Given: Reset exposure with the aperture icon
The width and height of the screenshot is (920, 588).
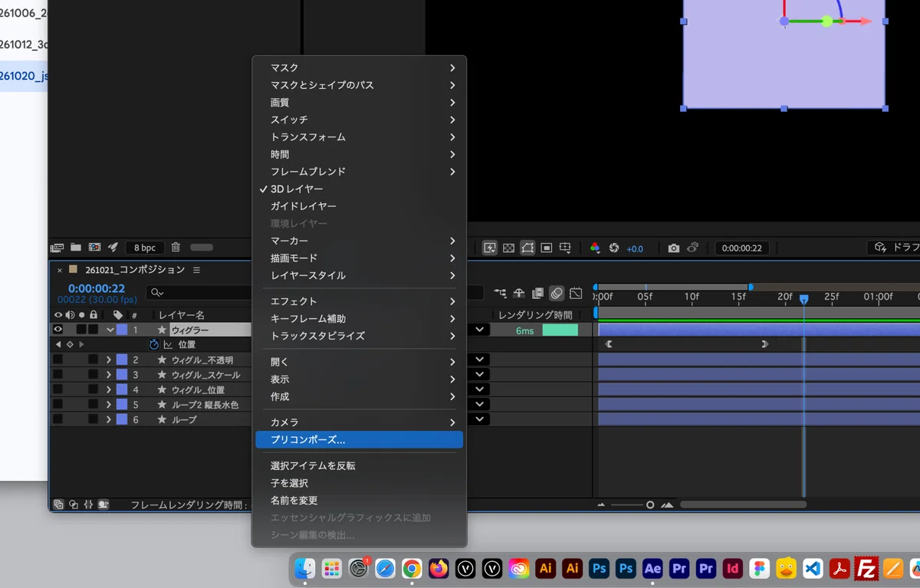Looking at the screenshot, I should (613, 248).
